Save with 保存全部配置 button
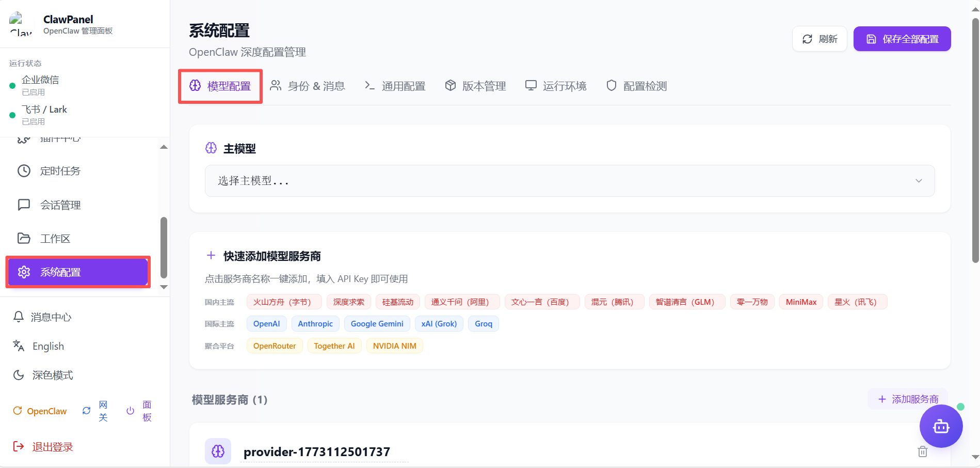This screenshot has height=468, width=980. tap(902, 39)
